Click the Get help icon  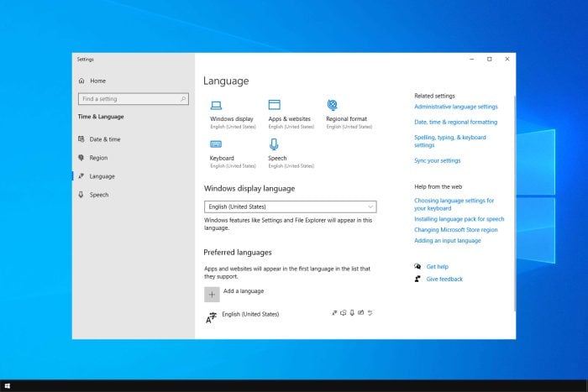(417, 266)
